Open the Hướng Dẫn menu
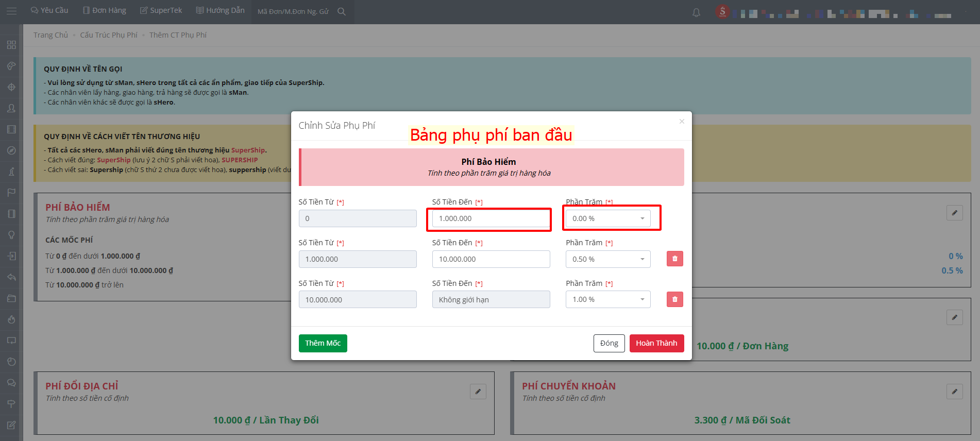The image size is (980, 441). tap(221, 10)
